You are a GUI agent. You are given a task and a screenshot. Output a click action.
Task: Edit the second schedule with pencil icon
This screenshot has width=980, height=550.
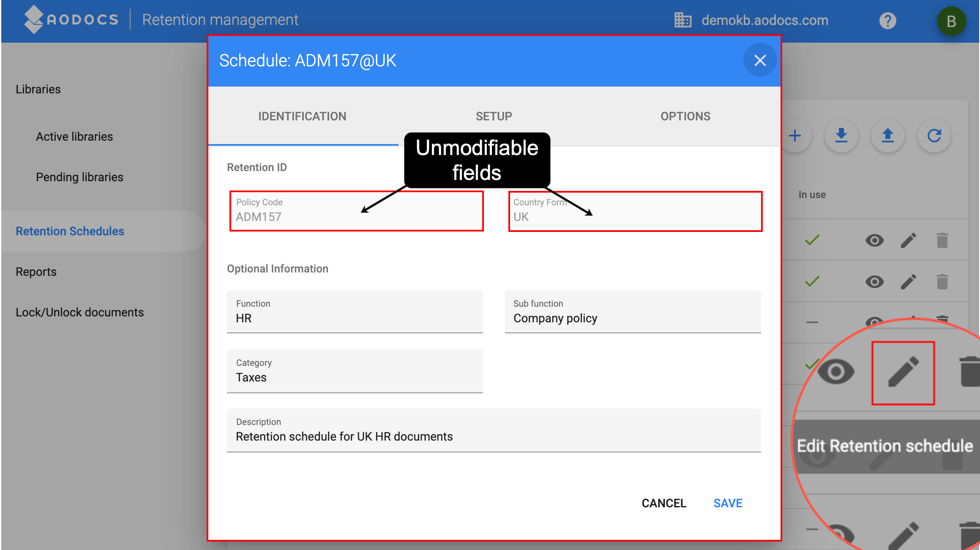[x=909, y=282]
